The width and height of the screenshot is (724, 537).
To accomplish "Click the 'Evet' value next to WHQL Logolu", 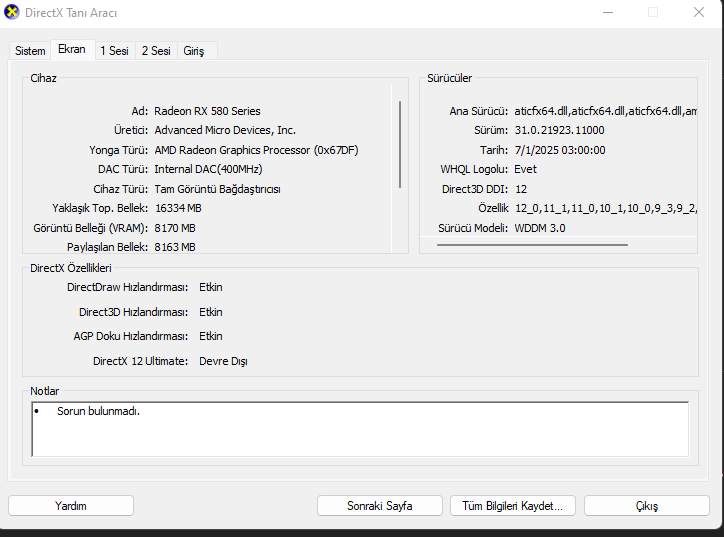I will pyautogui.click(x=525, y=169).
